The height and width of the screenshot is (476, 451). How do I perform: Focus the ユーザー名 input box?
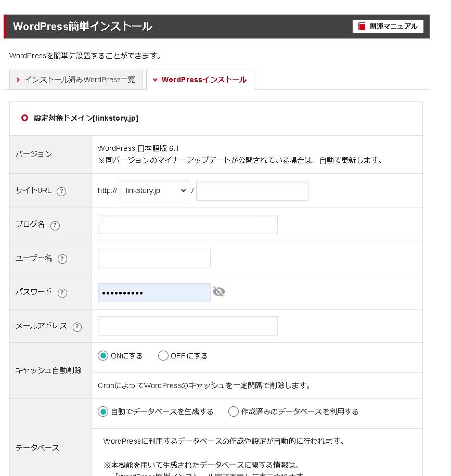(154, 258)
